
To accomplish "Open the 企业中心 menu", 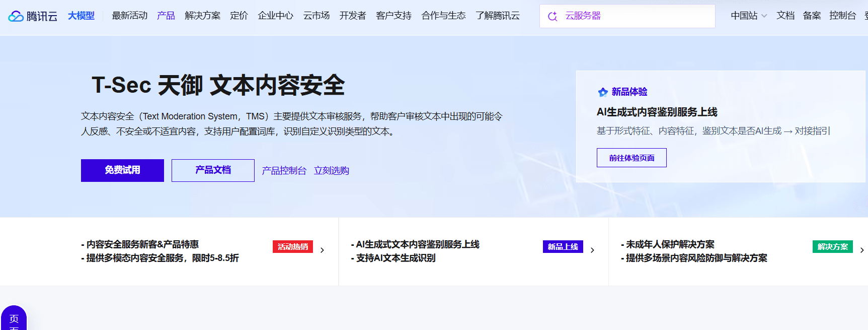I will pyautogui.click(x=275, y=16).
